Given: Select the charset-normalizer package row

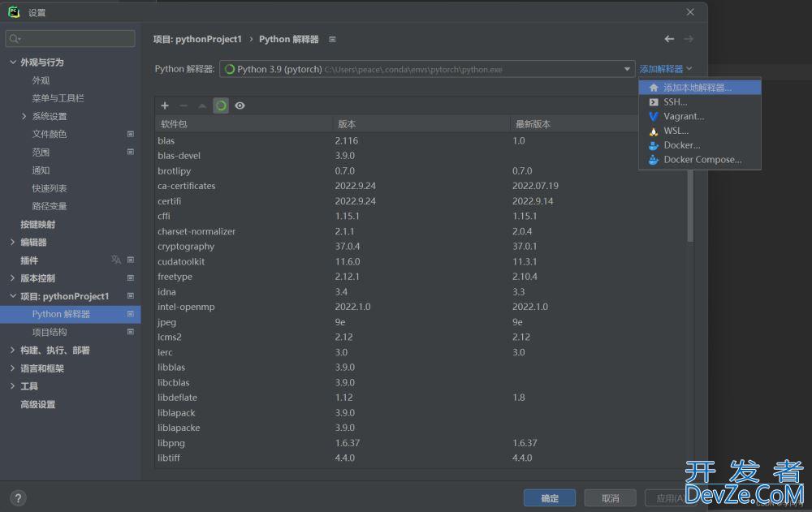Looking at the screenshot, I should [x=421, y=231].
